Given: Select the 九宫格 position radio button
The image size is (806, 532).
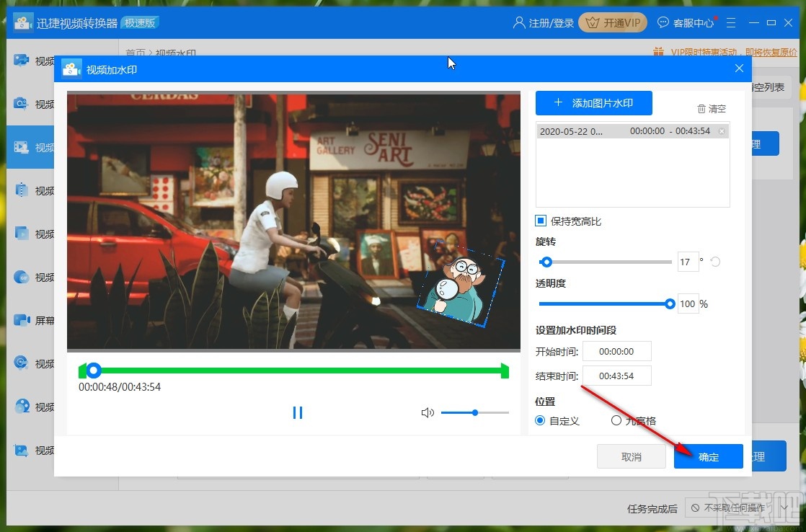Looking at the screenshot, I should [616, 420].
